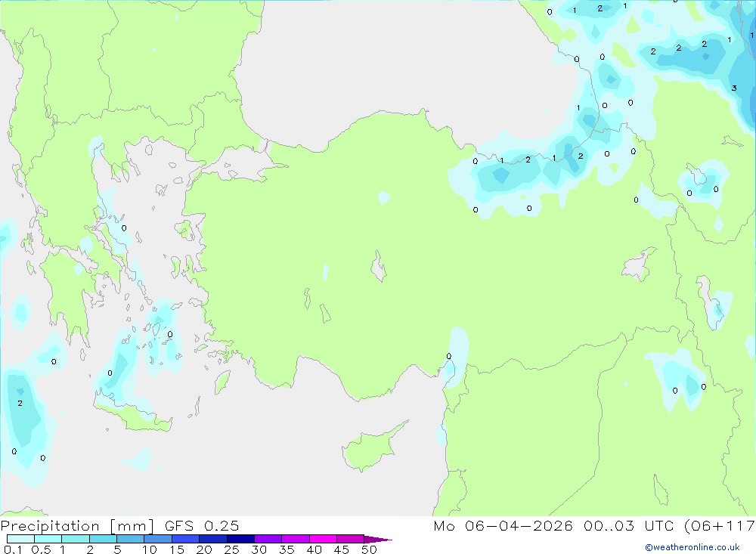Click the 'Precipitation [mm]' title text
The image size is (756, 554).
point(77,526)
